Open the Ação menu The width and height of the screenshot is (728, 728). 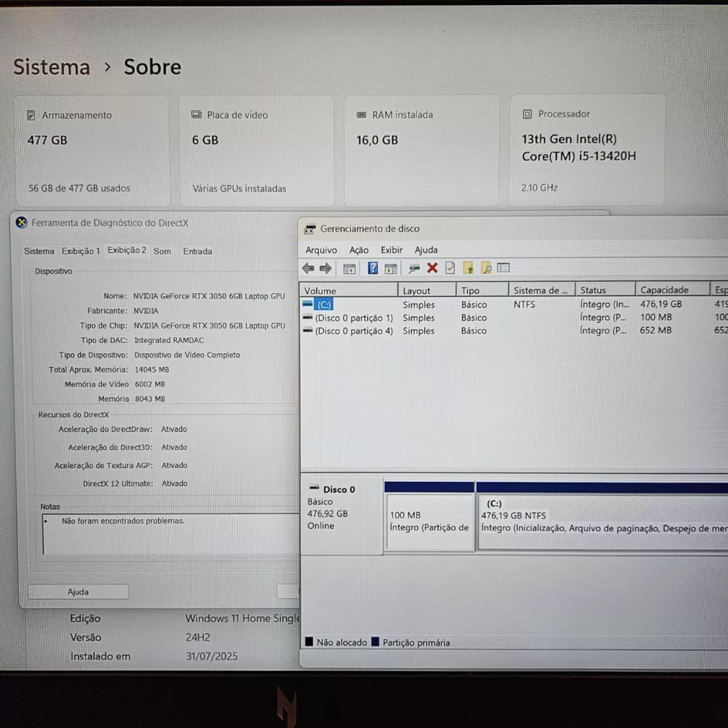point(358,250)
